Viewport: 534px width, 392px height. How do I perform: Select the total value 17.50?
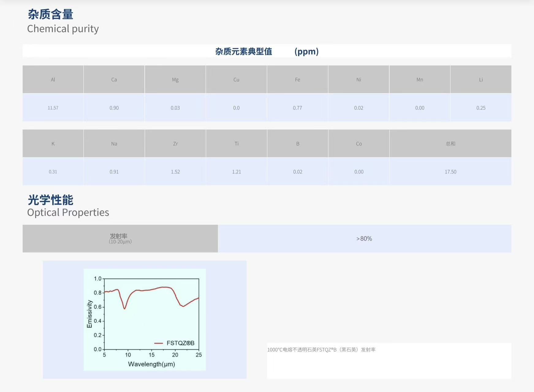(x=450, y=172)
